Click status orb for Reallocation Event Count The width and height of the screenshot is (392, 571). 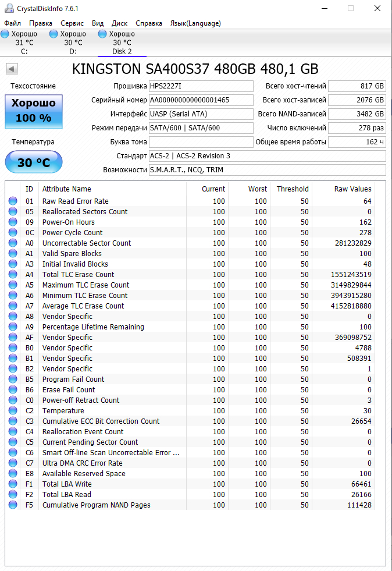(x=13, y=431)
